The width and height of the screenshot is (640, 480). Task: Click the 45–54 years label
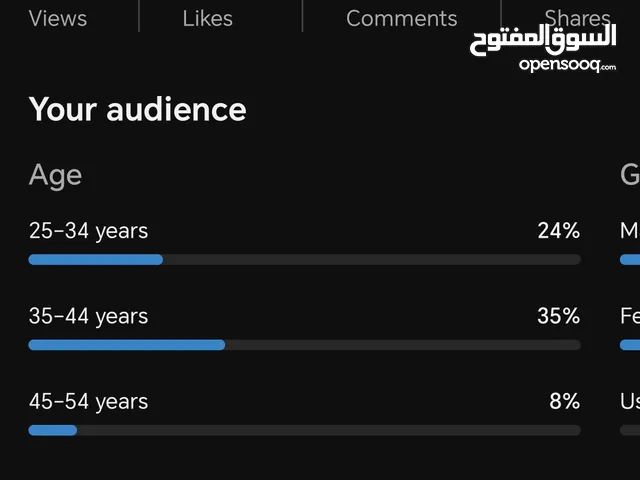[x=89, y=401]
